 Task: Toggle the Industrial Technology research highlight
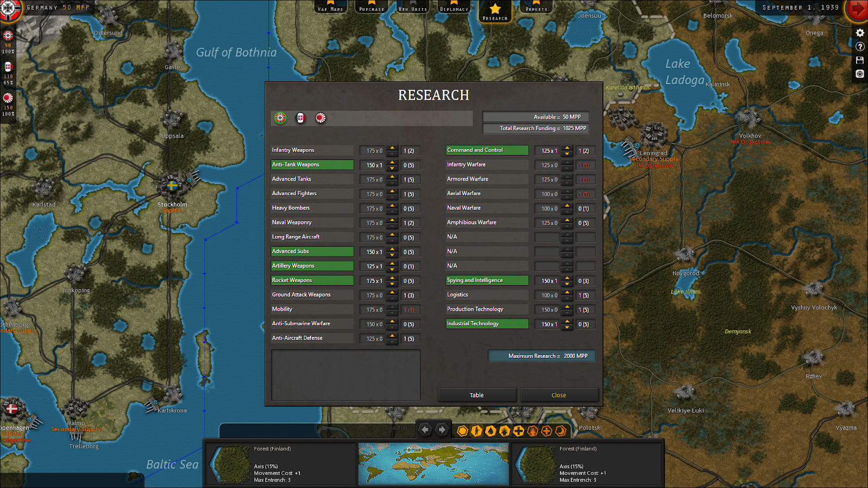click(x=487, y=324)
